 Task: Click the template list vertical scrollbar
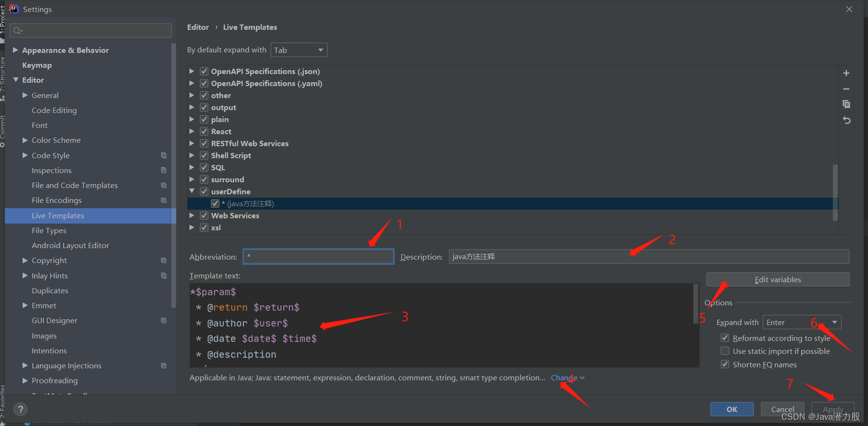[x=835, y=192]
